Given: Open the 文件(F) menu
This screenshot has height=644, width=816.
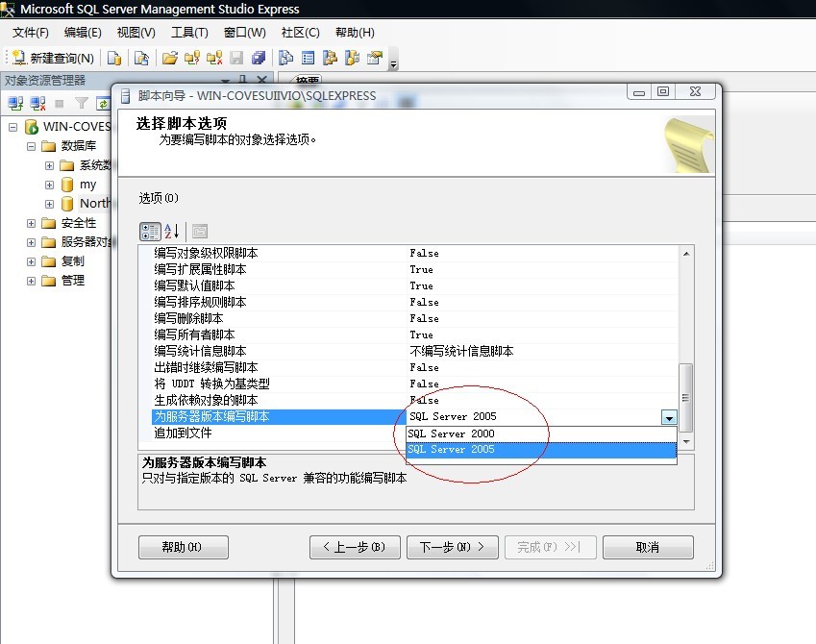Looking at the screenshot, I should pyautogui.click(x=31, y=33).
